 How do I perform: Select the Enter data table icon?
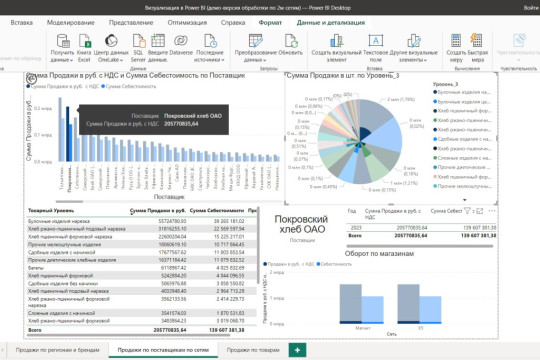(x=158, y=41)
